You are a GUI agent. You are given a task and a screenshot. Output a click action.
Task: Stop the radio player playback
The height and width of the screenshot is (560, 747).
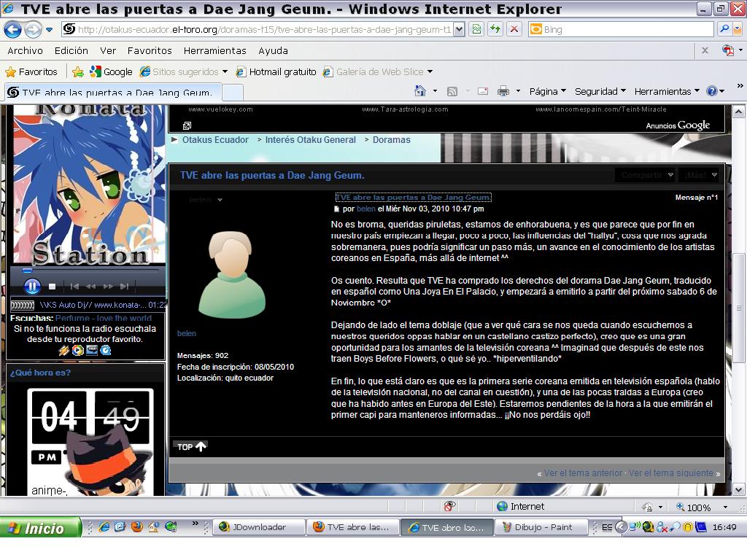(x=53, y=287)
